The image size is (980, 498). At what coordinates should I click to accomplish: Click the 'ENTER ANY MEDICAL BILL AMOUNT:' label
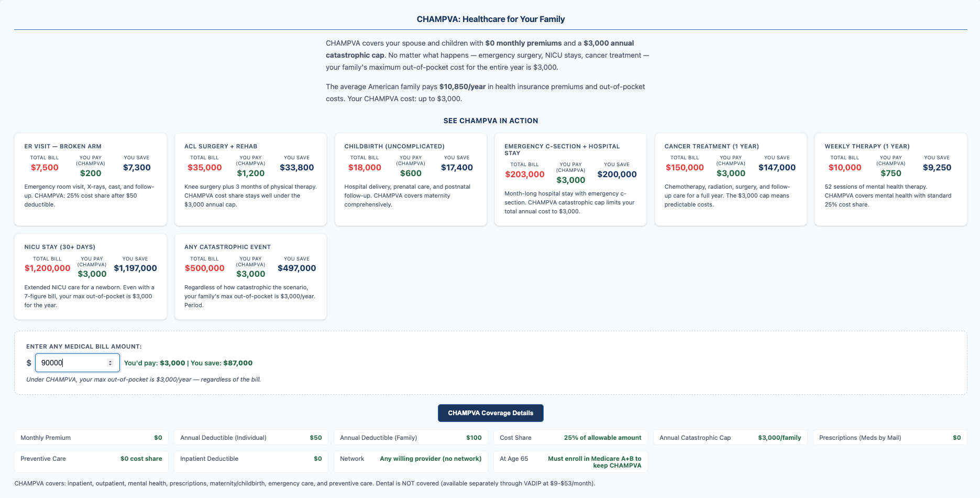[x=84, y=347]
